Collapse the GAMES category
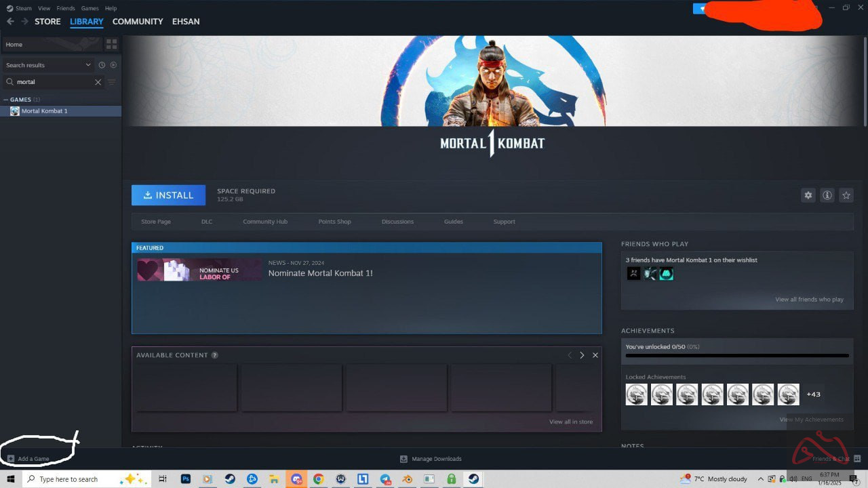868x488 pixels. [6, 100]
